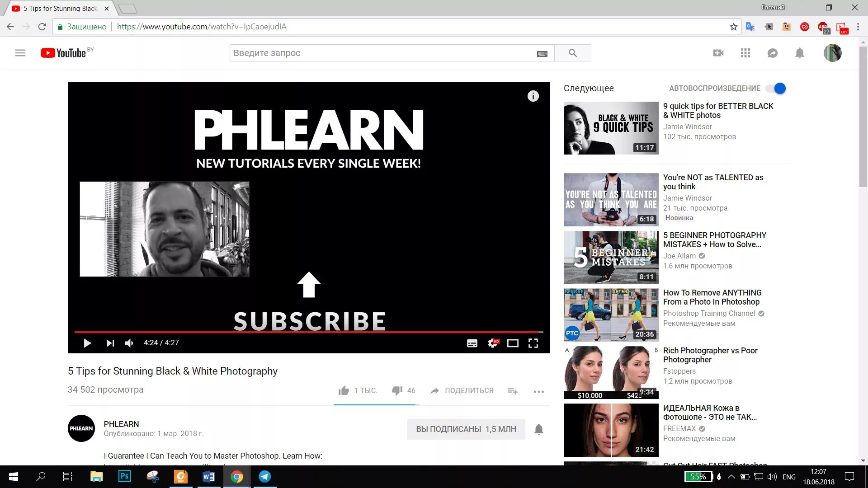Open the YouTube apps grid
868x488 pixels.
(x=745, y=53)
